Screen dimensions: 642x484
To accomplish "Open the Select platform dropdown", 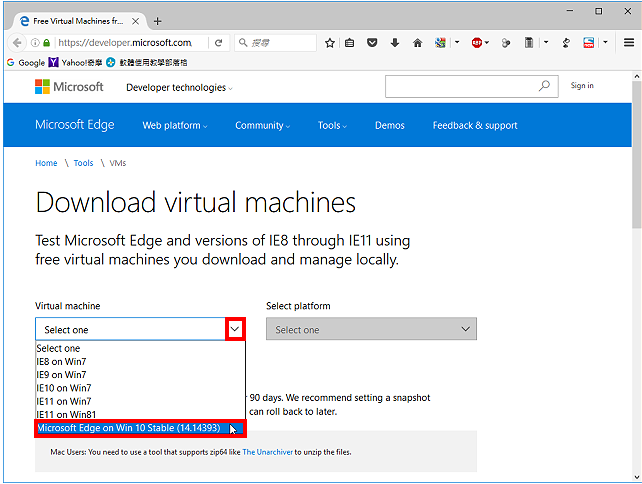I will (371, 329).
